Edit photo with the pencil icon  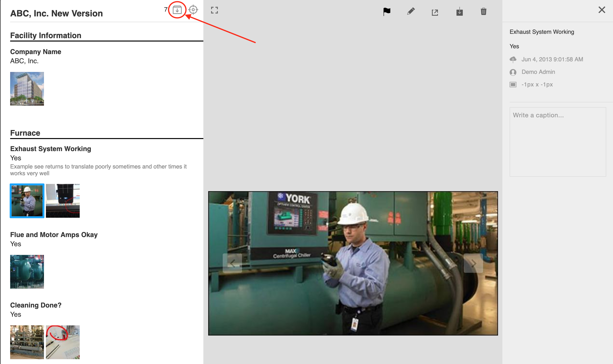point(411,11)
